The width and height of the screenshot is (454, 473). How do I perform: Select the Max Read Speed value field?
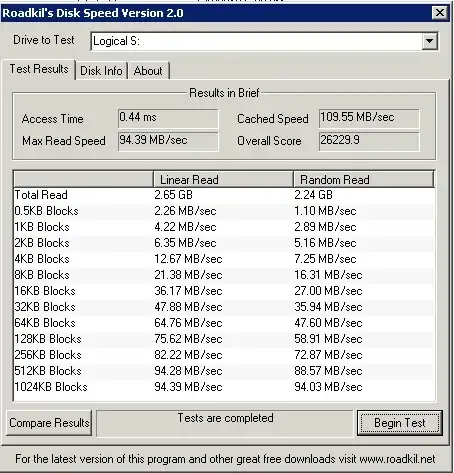click(168, 141)
